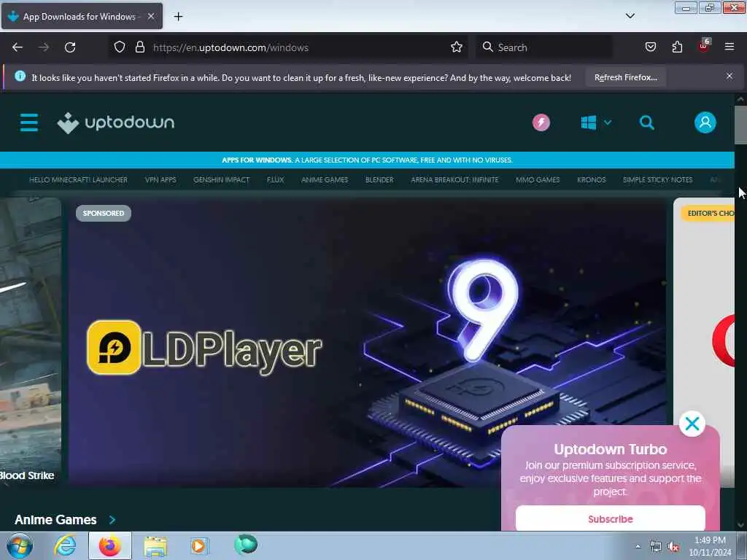The height and width of the screenshot is (560, 747).
Task: Open the Blood Strike carousel card
Action: (x=31, y=343)
